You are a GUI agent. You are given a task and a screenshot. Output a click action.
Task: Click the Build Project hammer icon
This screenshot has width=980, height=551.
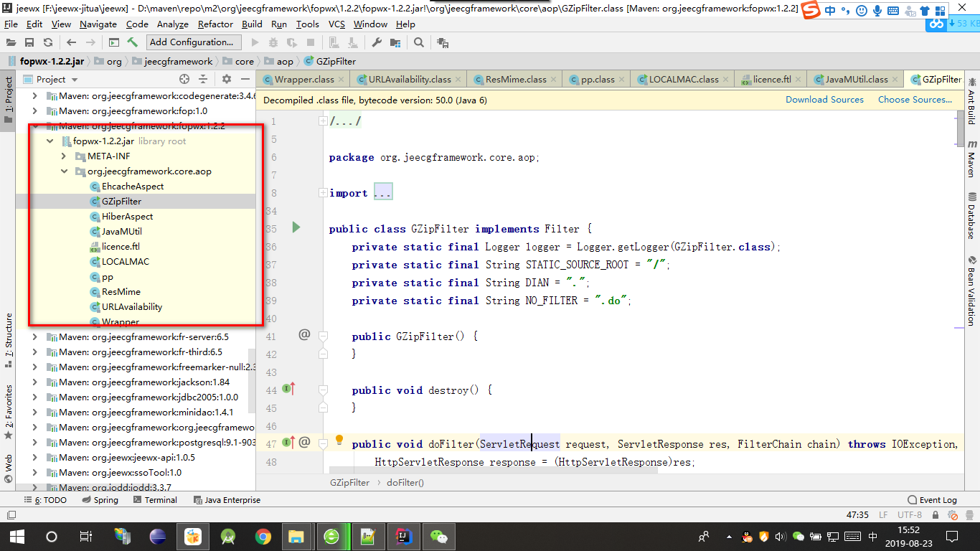click(132, 42)
